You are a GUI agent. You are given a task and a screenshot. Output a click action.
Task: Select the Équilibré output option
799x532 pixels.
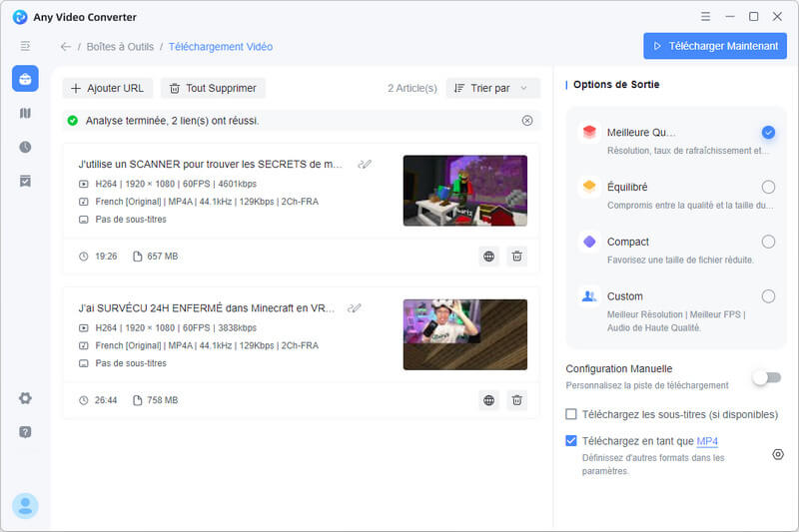pyautogui.click(x=767, y=187)
